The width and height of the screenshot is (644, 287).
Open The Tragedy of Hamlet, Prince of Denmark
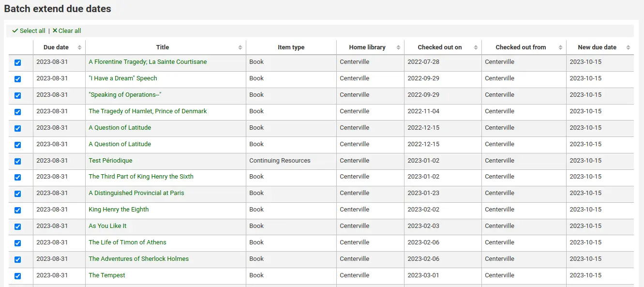pyautogui.click(x=148, y=111)
